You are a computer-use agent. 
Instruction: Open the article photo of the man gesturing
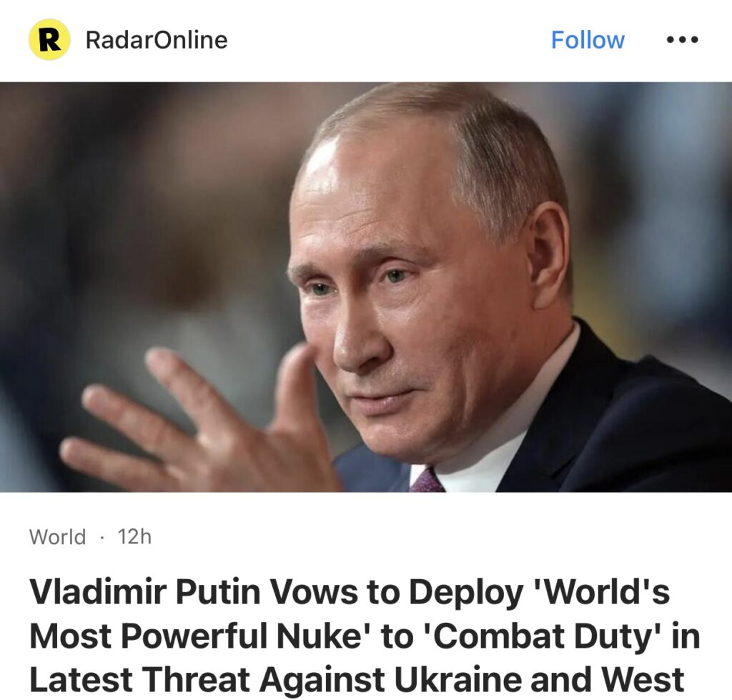(366, 287)
